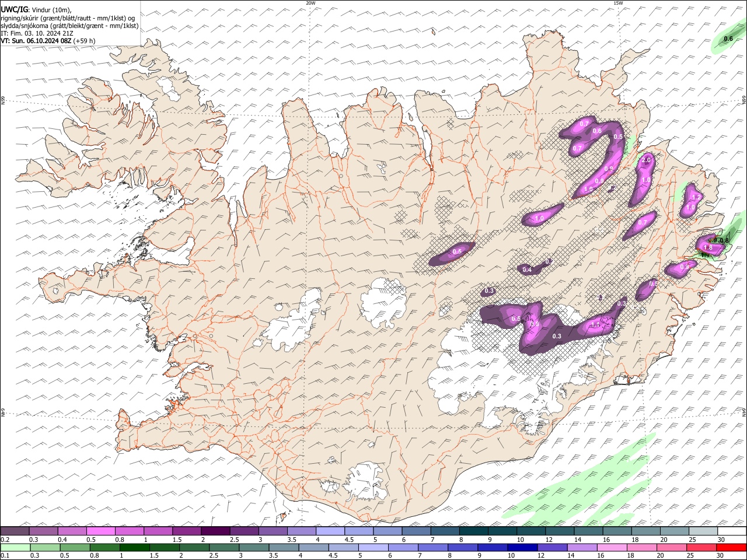Select the 'VT: Sun. 06.10.2024 08Z (+59 h)' line
747x560 pixels.
pos(48,41)
